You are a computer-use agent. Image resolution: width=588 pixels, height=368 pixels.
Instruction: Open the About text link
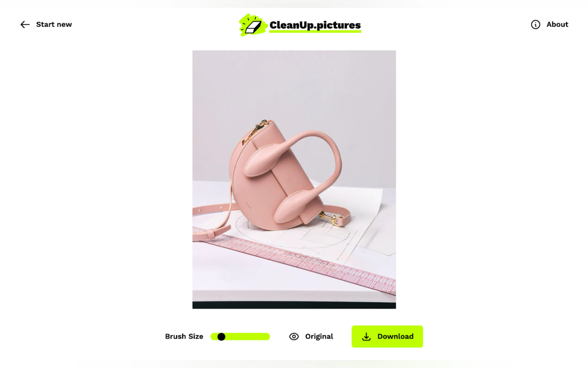pos(557,24)
